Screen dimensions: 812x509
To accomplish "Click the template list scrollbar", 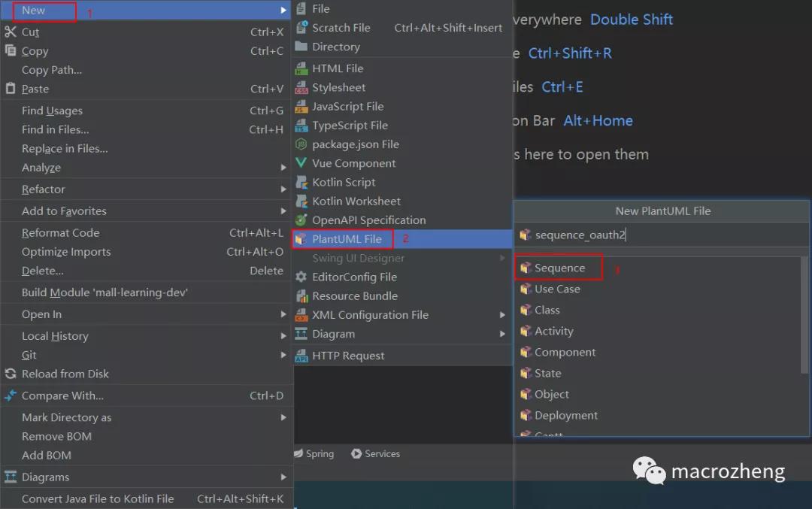I will [x=804, y=315].
